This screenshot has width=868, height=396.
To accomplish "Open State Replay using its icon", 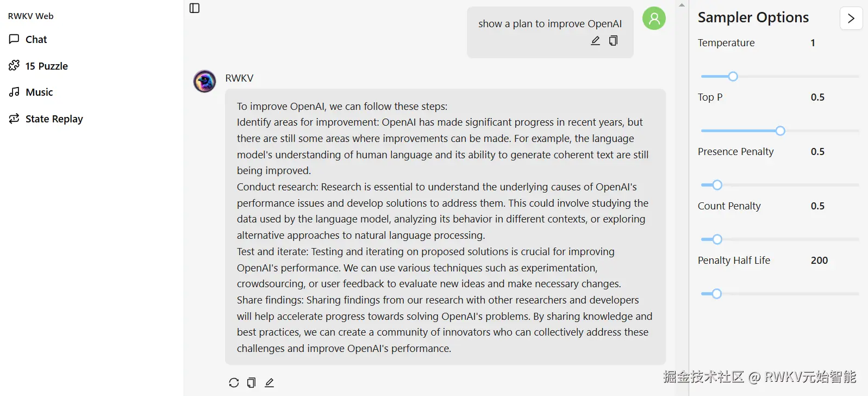I will pos(14,118).
